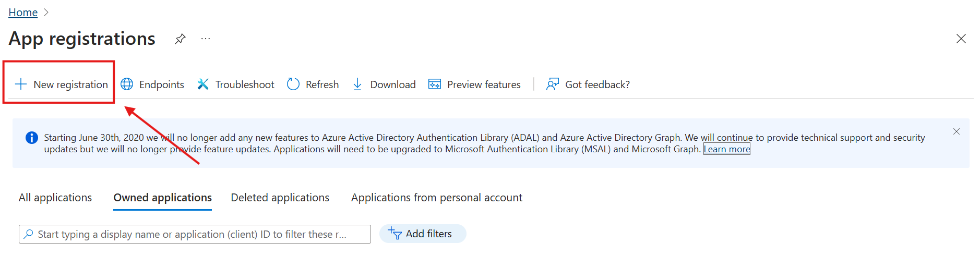Select New registration label

point(70,84)
